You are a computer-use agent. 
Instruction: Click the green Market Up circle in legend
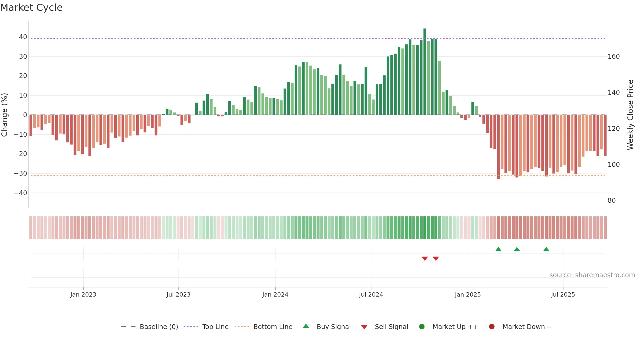coord(422,327)
